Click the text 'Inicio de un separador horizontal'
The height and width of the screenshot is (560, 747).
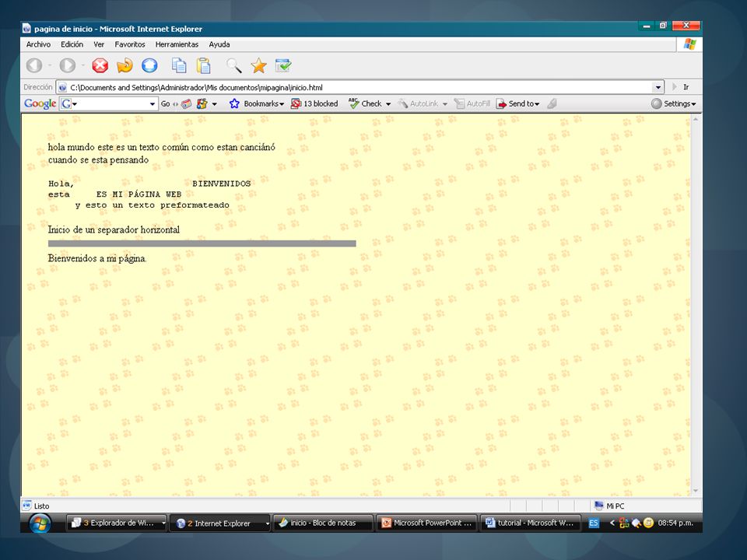pyautogui.click(x=114, y=229)
